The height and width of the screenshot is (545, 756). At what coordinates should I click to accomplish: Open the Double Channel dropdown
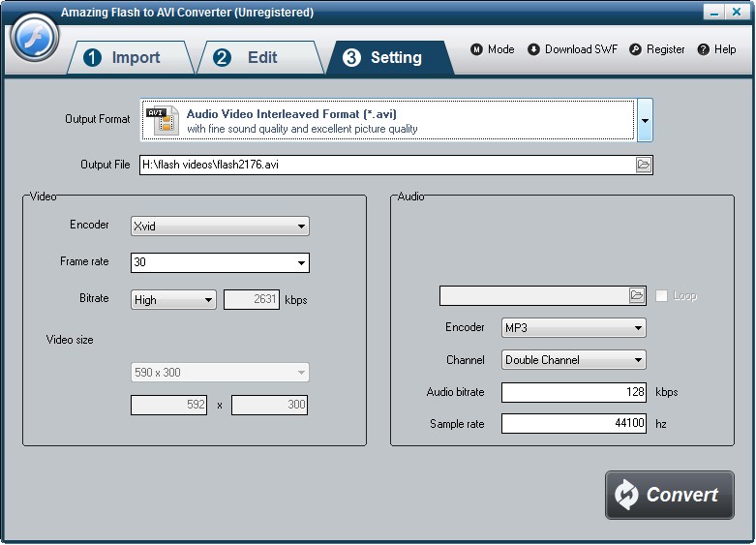point(574,360)
